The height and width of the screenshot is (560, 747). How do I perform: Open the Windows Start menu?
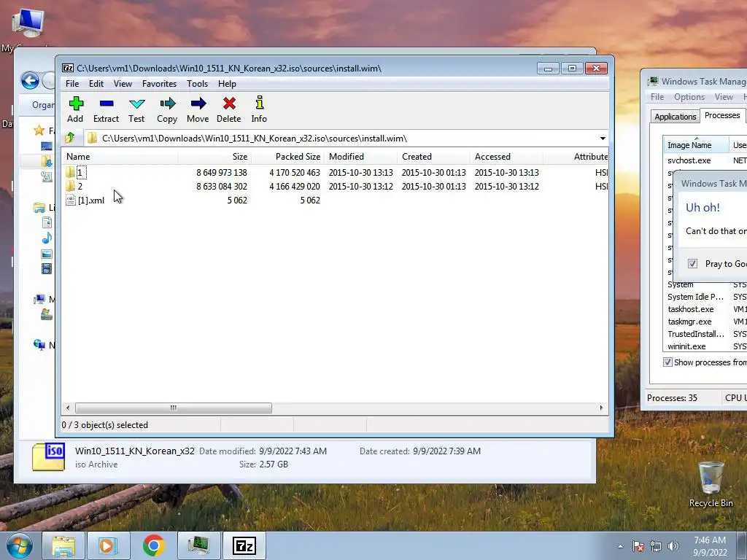tap(19, 545)
